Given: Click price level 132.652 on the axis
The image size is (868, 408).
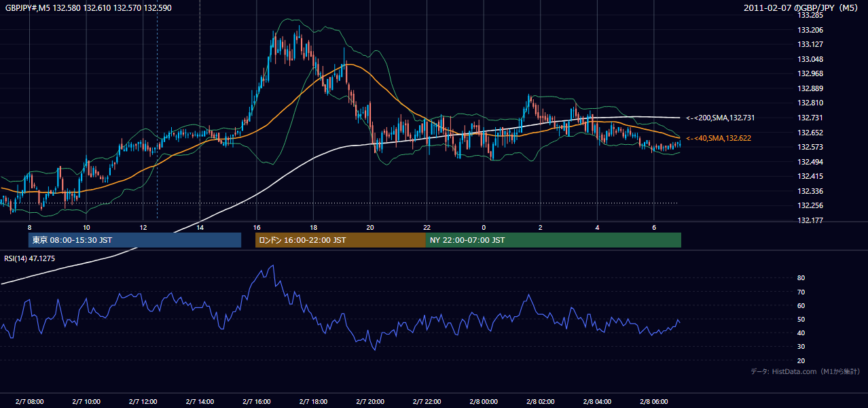Looking at the screenshot, I should (x=810, y=133).
